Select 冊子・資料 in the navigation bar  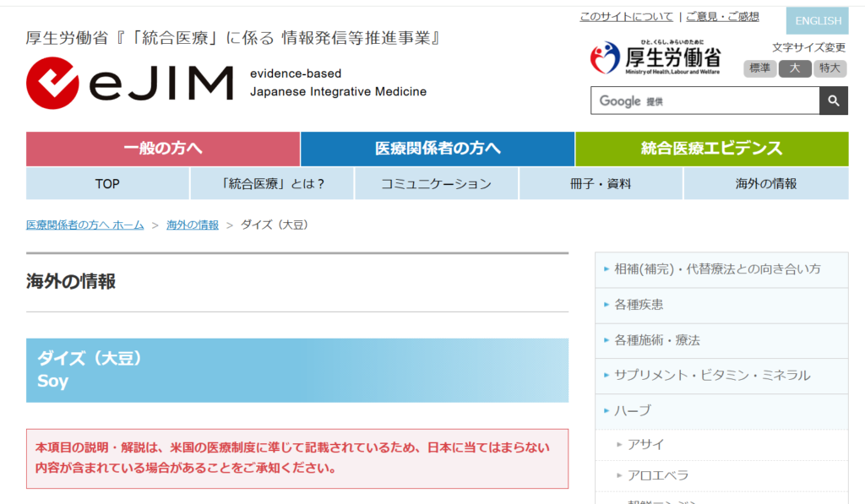coord(601,182)
